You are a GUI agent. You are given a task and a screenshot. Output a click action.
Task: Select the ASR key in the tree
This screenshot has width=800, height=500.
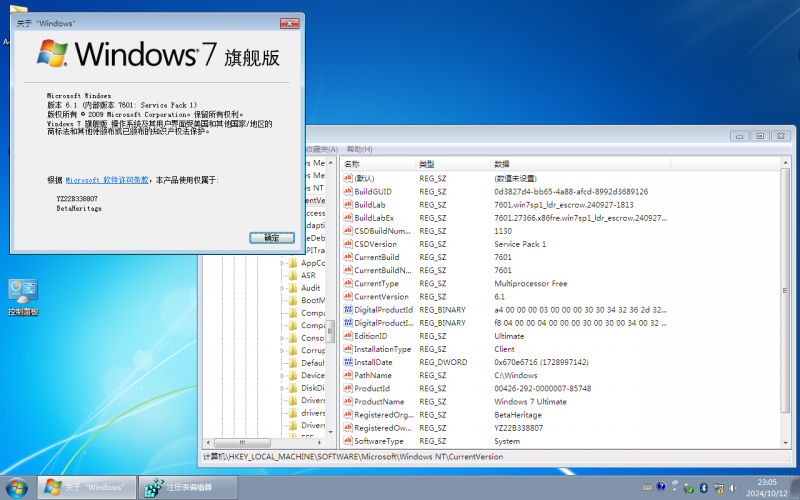tap(308, 276)
